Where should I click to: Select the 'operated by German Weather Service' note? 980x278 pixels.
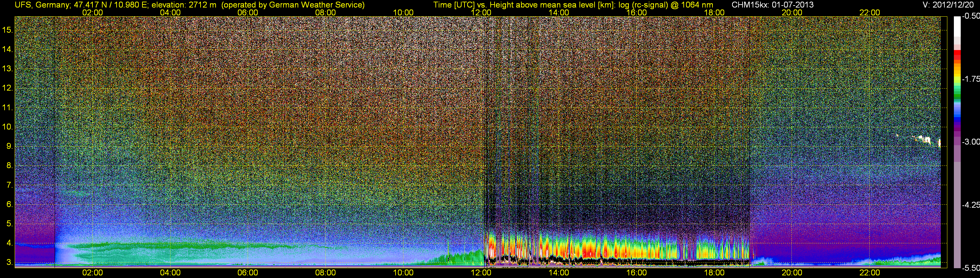(293, 5)
